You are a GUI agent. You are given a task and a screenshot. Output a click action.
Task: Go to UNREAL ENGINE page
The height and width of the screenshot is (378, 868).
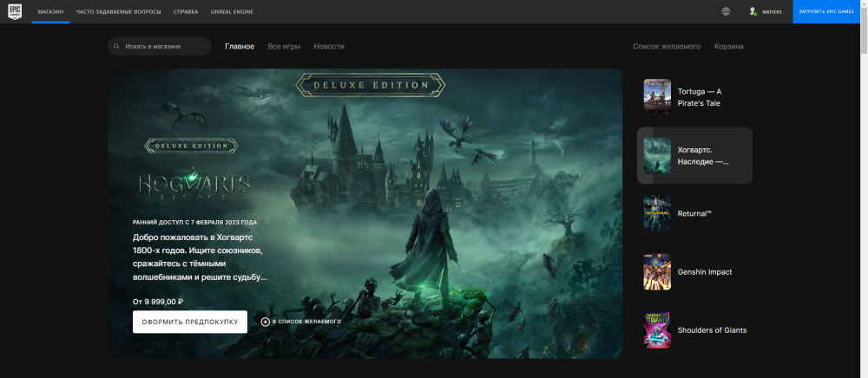[x=232, y=11]
